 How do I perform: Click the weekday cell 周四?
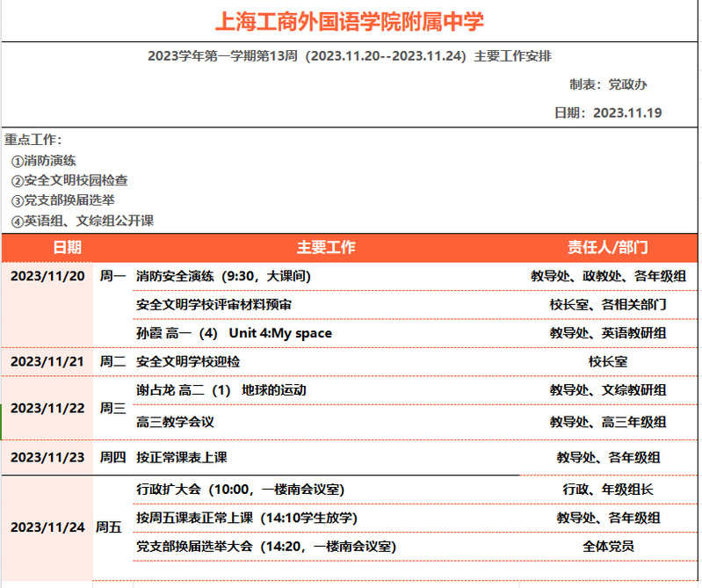(x=112, y=457)
